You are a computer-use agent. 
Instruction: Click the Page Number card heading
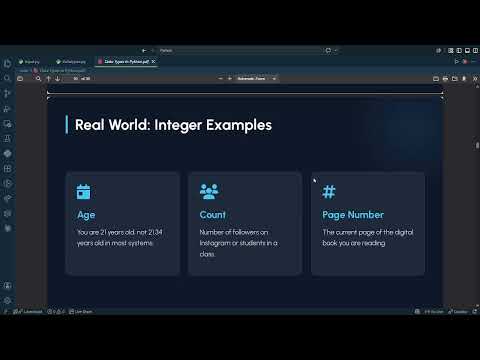(x=353, y=215)
